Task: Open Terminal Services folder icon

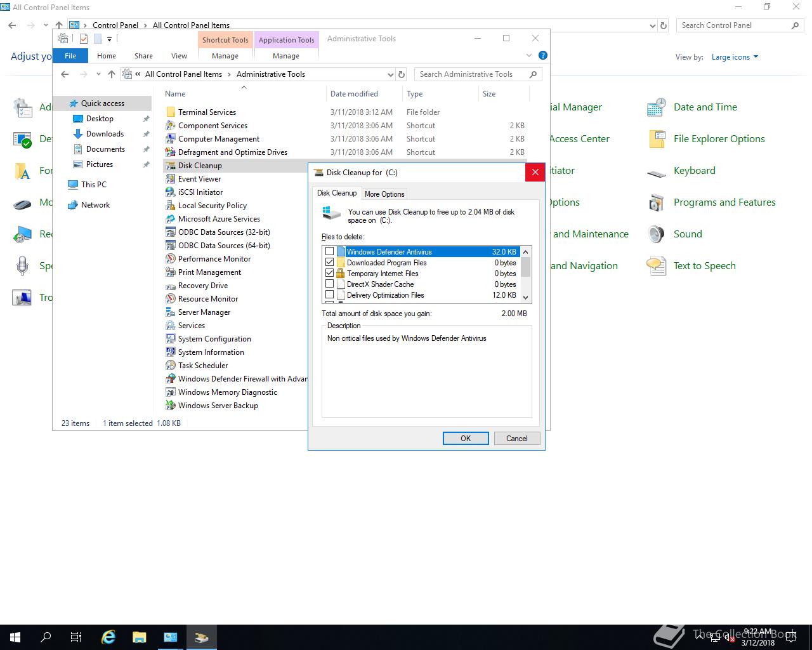Action: 170,112
